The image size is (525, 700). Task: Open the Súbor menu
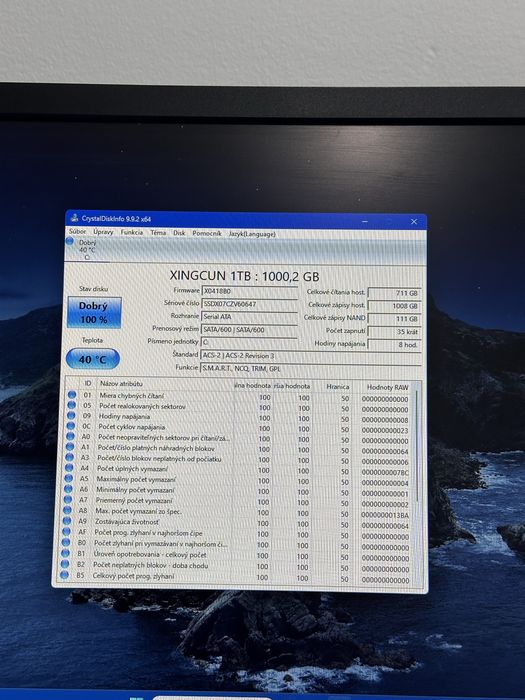click(x=77, y=232)
